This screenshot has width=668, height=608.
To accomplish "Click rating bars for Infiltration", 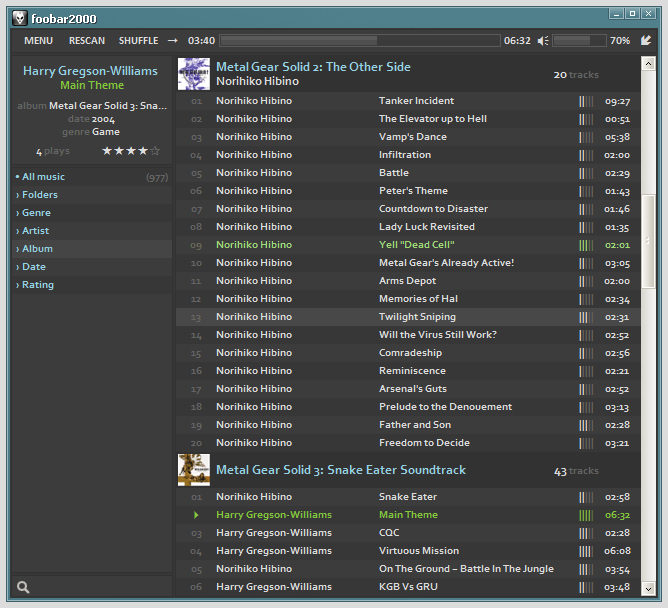I will tap(586, 155).
